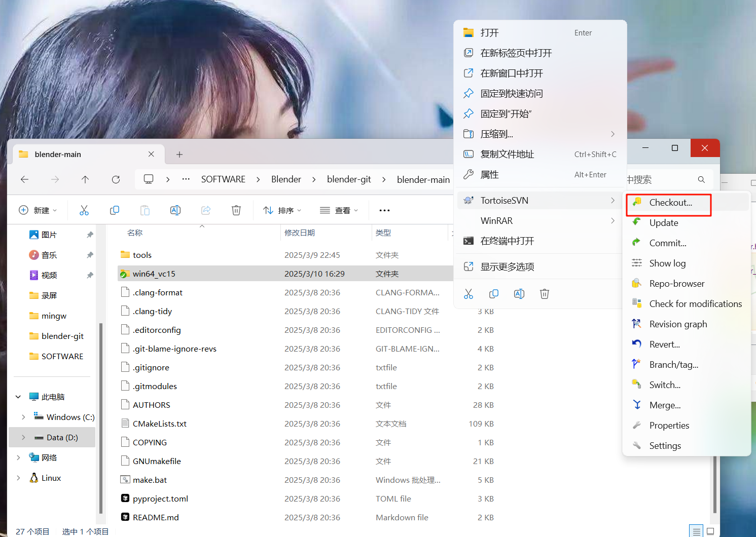Click the 在新标签页中打开 icon
This screenshot has width=756, height=537.
tap(469, 53)
